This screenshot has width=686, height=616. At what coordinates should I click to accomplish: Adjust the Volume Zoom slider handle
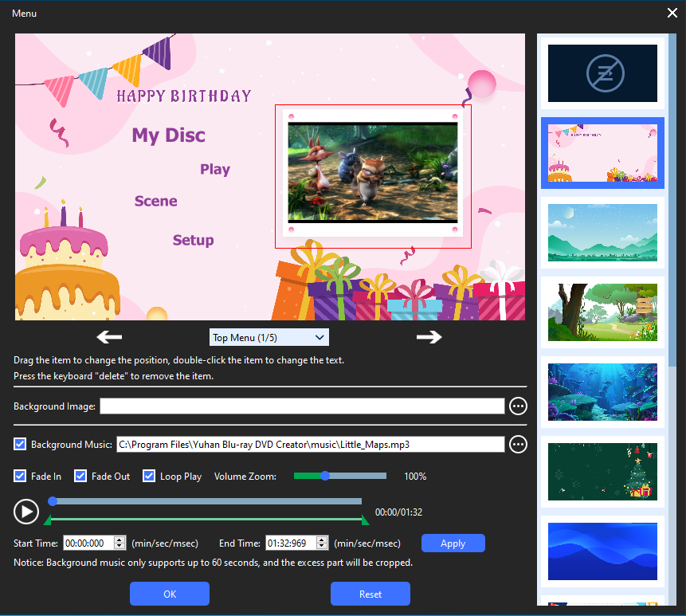(x=324, y=476)
